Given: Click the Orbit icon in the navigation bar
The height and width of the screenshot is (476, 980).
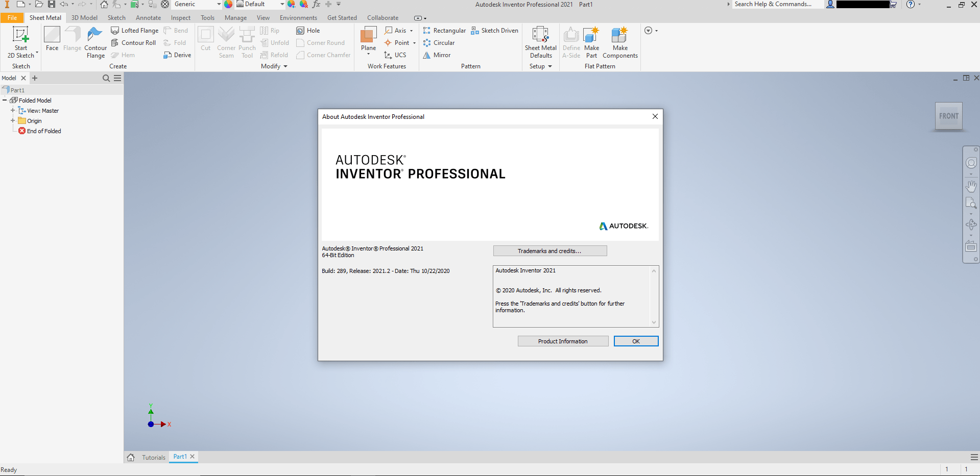Looking at the screenshot, I should pos(971,224).
